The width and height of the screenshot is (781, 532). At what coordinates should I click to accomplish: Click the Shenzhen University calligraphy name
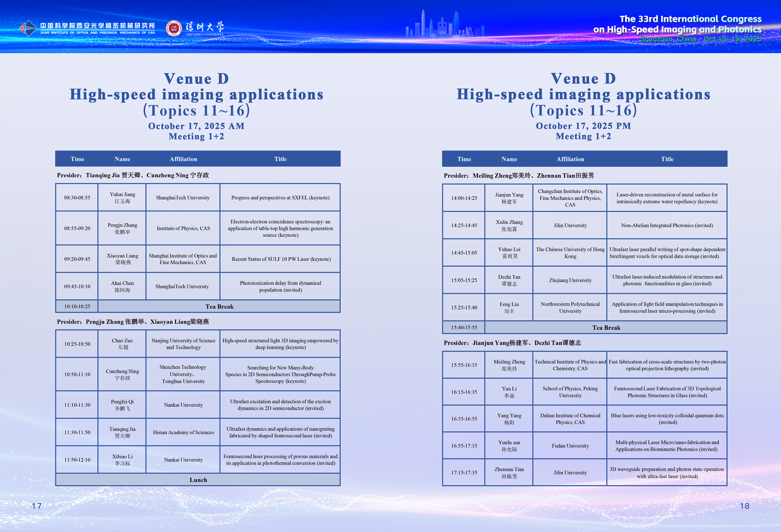click(x=205, y=27)
